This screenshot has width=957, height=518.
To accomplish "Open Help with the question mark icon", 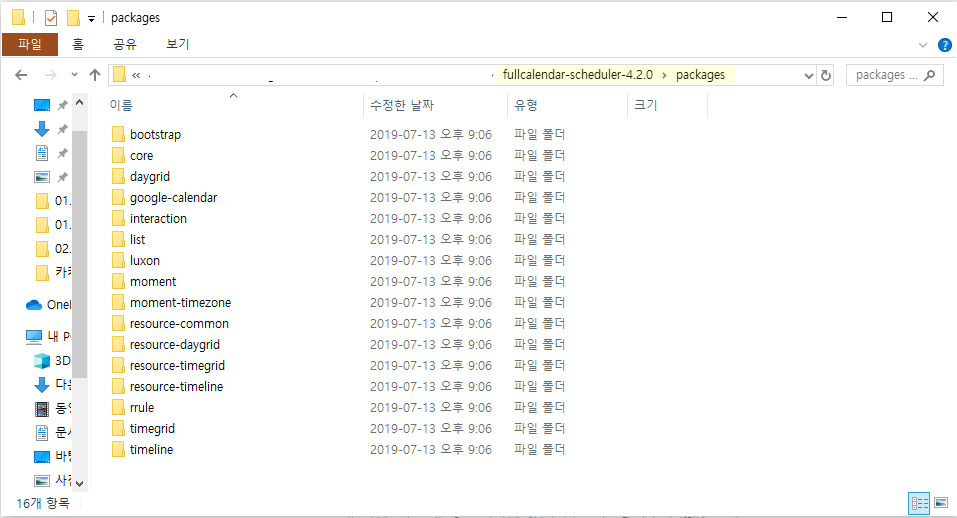I will pyautogui.click(x=944, y=45).
